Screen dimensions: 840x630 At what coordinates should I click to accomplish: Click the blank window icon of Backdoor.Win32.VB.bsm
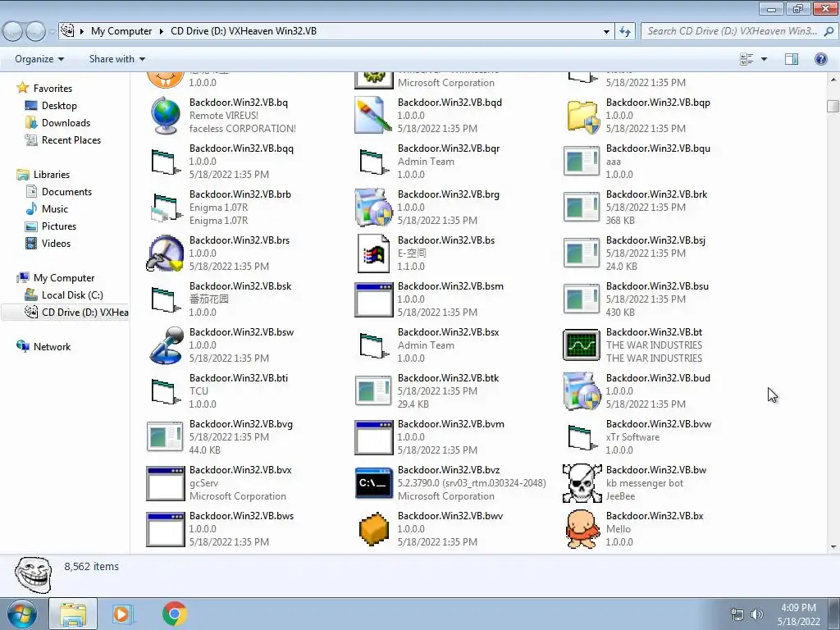coord(373,299)
